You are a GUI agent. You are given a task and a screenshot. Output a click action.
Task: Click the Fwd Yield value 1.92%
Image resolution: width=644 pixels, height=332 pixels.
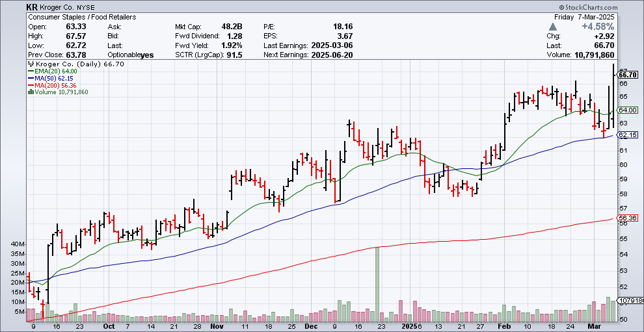[231, 45]
